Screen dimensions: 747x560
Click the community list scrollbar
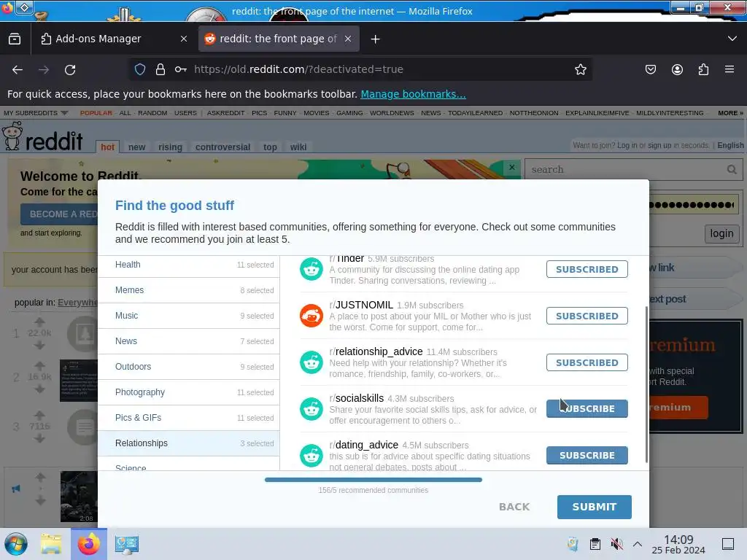click(646, 385)
